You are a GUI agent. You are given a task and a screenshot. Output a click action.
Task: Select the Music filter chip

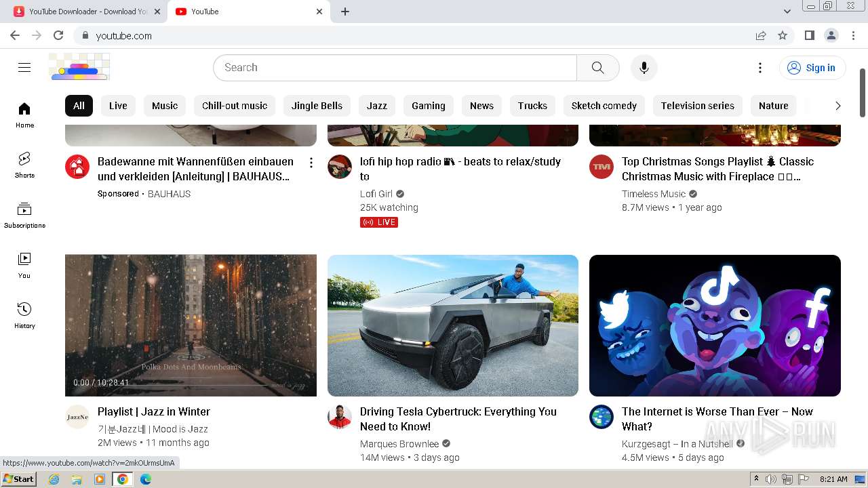pyautogui.click(x=165, y=106)
